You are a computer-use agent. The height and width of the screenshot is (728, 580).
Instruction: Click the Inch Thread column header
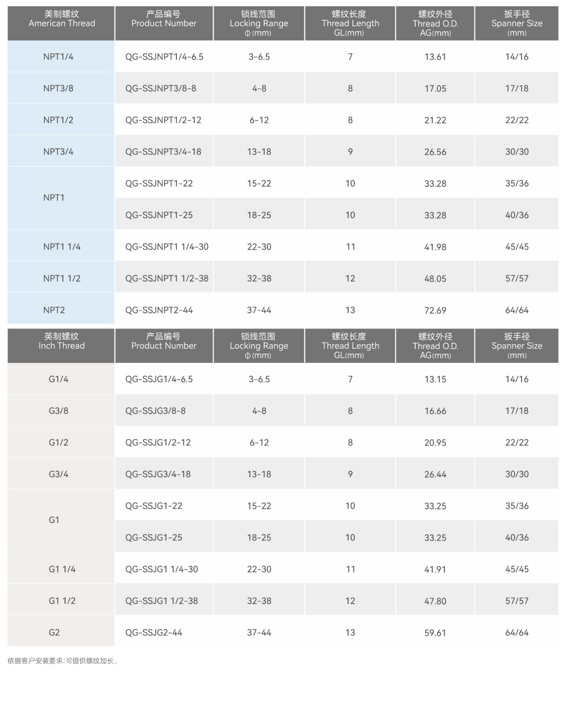[61, 345]
